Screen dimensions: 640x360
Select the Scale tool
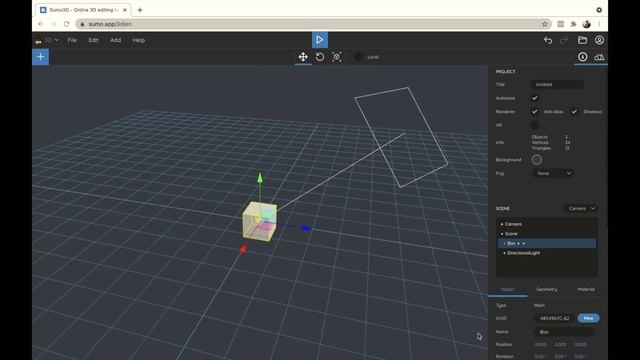[x=337, y=57]
